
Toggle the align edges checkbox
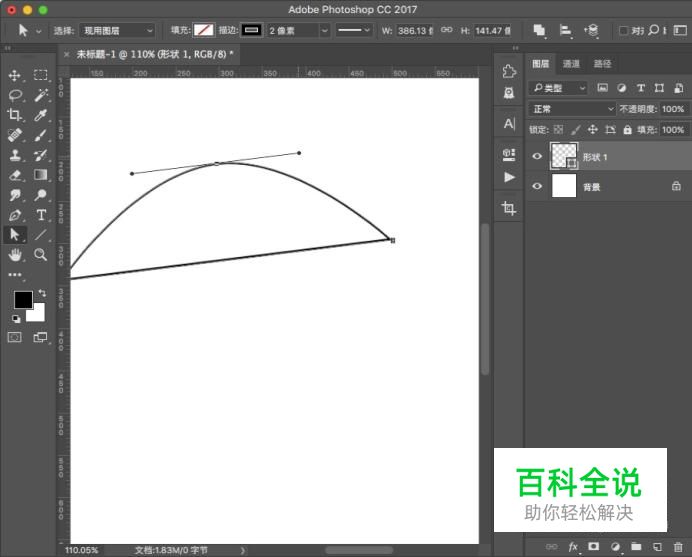click(623, 30)
